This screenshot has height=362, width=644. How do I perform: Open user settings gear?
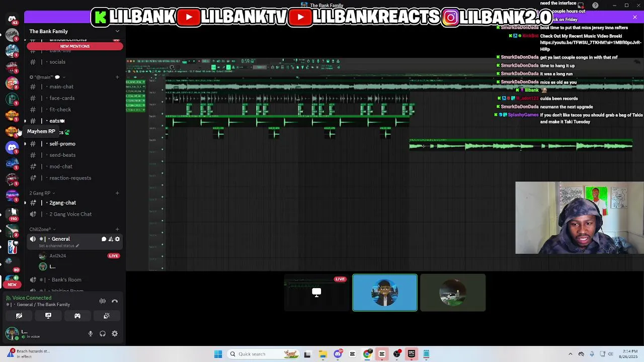click(115, 333)
